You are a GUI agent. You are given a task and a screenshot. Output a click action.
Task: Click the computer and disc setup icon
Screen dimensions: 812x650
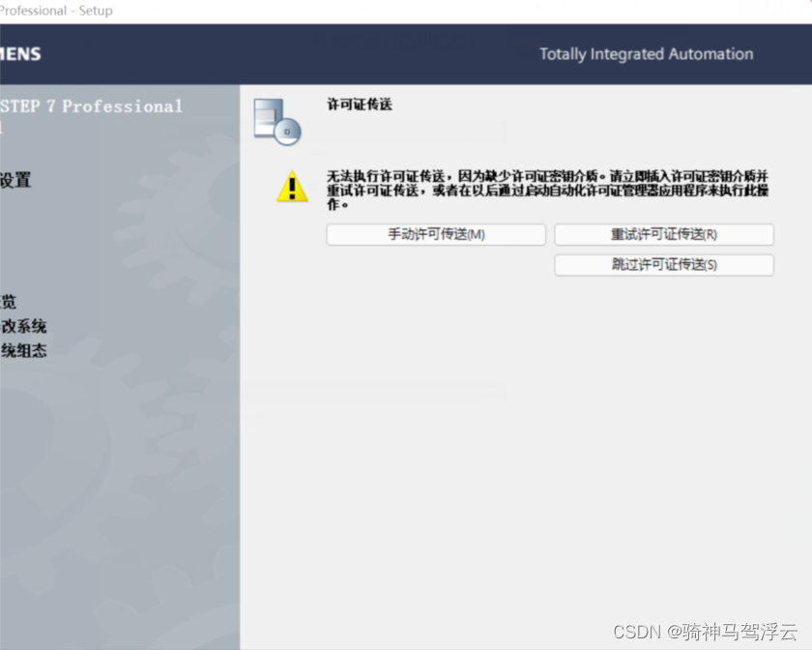click(x=277, y=122)
